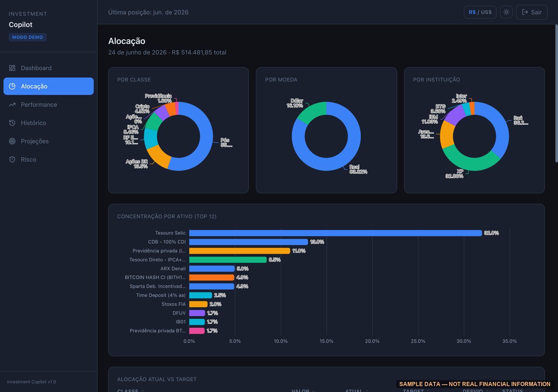558x392 pixels.
Task: Toggle light theme with sun icon
Action: click(506, 12)
